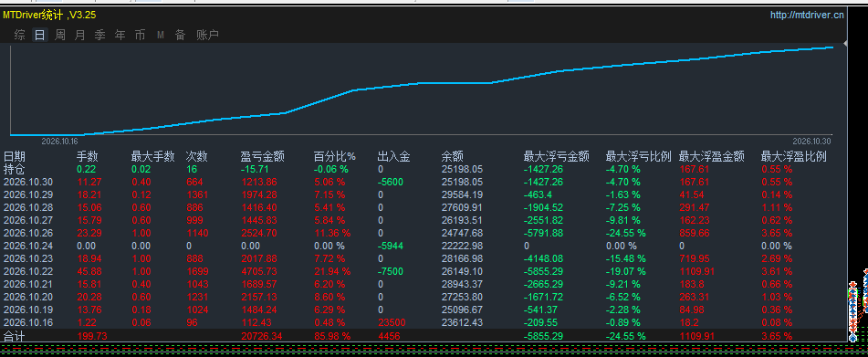Click the balance value 22222.98

click(x=462, y=246)
